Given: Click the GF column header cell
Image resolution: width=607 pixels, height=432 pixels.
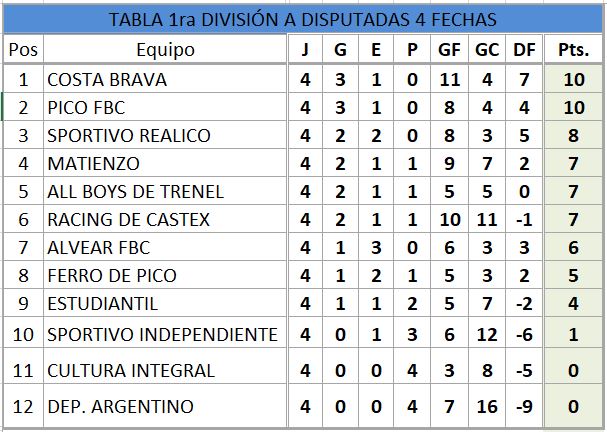Looking at the screenshot, I should [x=449, y=50].
